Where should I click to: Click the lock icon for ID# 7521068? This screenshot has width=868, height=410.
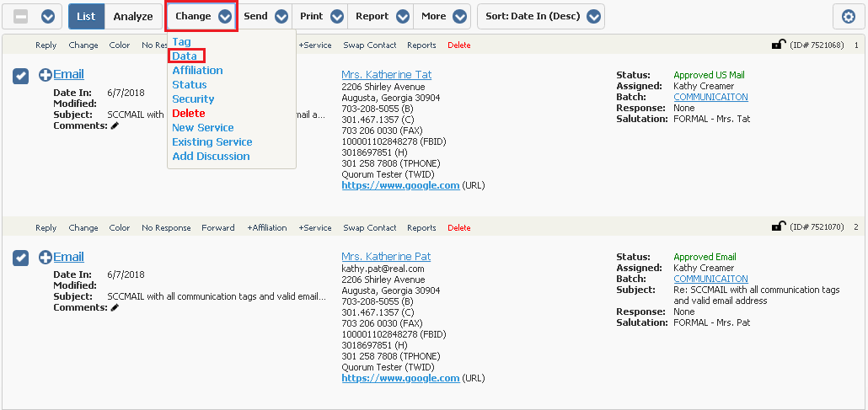[x=779, y=45]
